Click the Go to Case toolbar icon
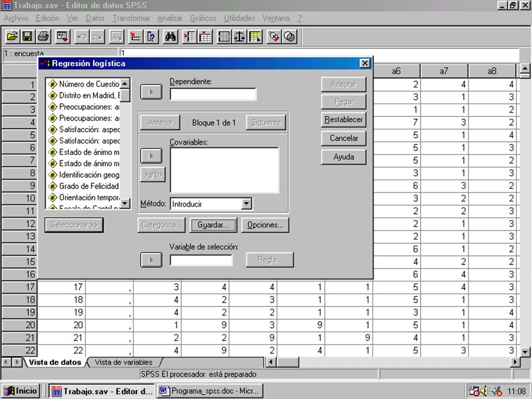The image size is (532, 399). 136,37
